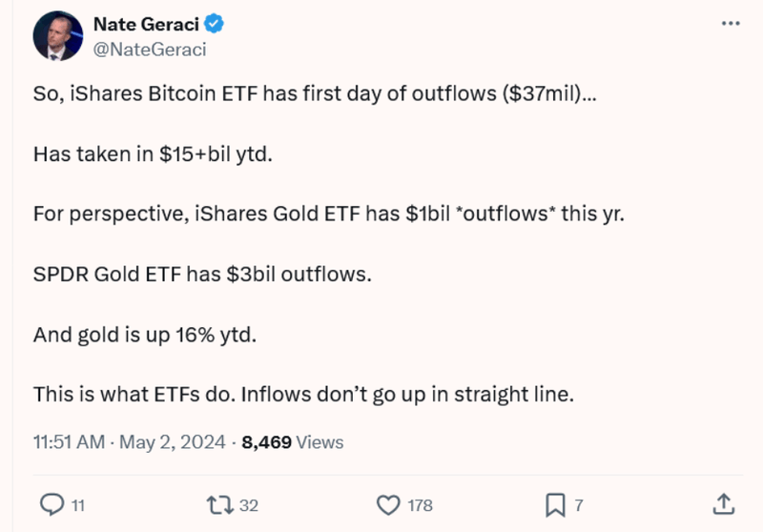
Task: Click the bookmark count 7
Action: click(x=579, y=505)
